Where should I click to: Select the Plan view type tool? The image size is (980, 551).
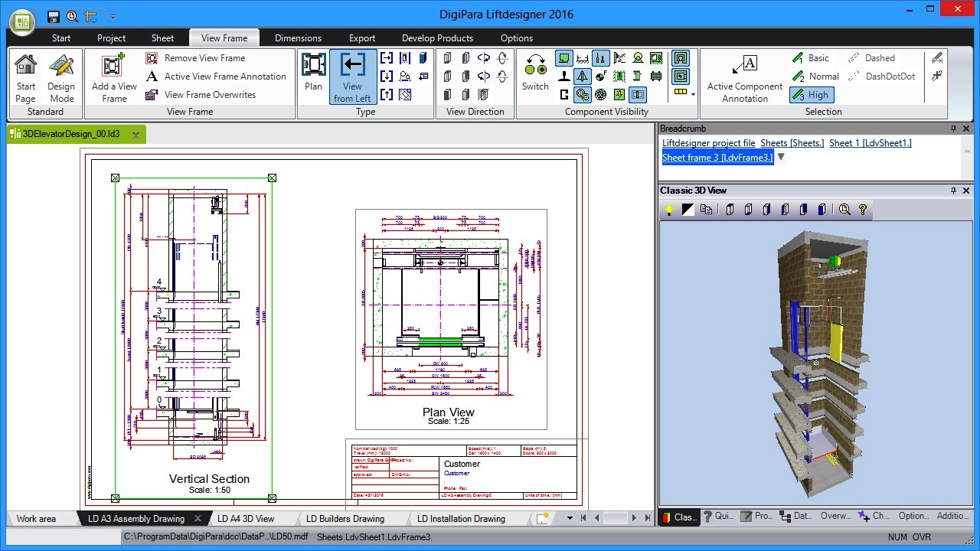point(312,75)
